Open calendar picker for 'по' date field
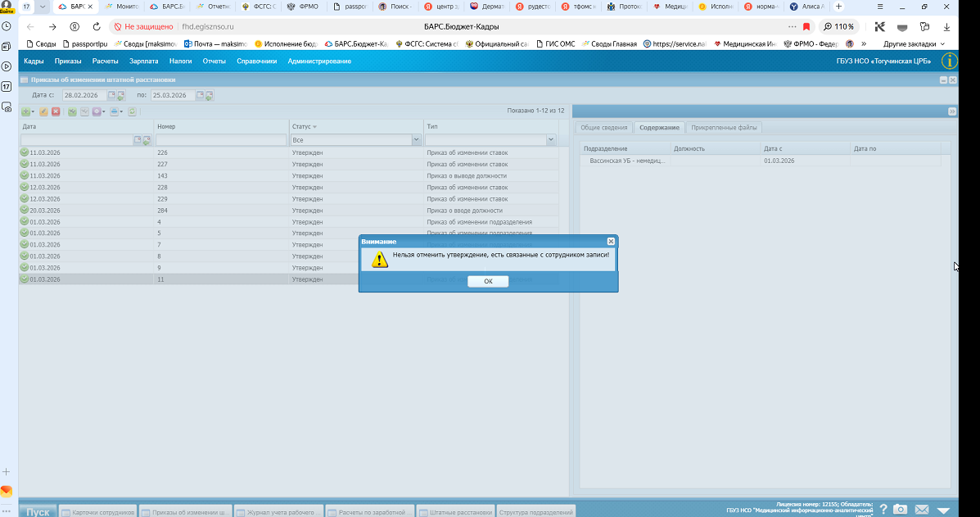The width and height of the screenshot is (980, 517). 201,95
